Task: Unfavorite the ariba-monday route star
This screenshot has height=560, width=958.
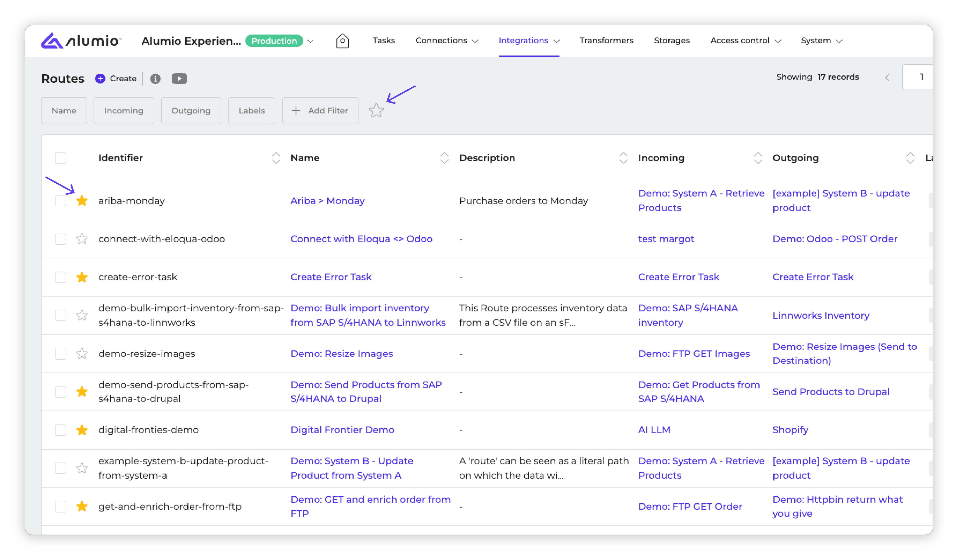Action: (x=82, y=201)
